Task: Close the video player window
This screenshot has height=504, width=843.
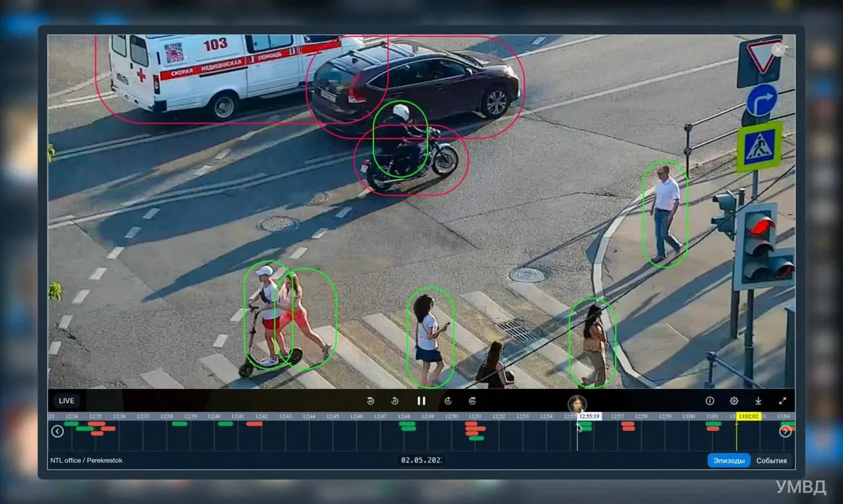Action: [778, 50]
